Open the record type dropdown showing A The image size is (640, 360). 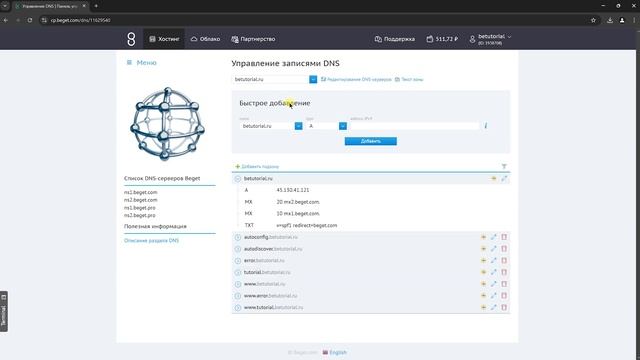pos(343,126)
